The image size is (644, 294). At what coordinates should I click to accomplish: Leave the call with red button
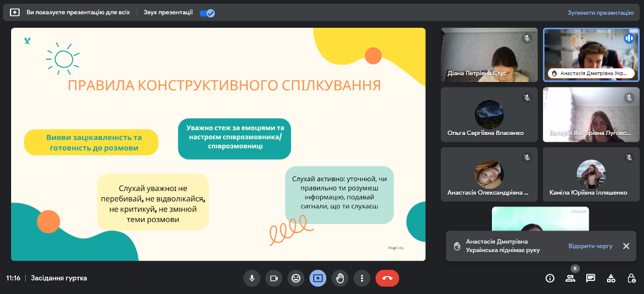(x=387, y=278)
